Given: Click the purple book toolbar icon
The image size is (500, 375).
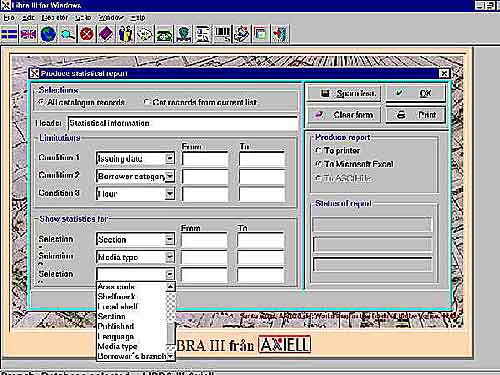Looking at the screenshot, I should click(106, 34).
